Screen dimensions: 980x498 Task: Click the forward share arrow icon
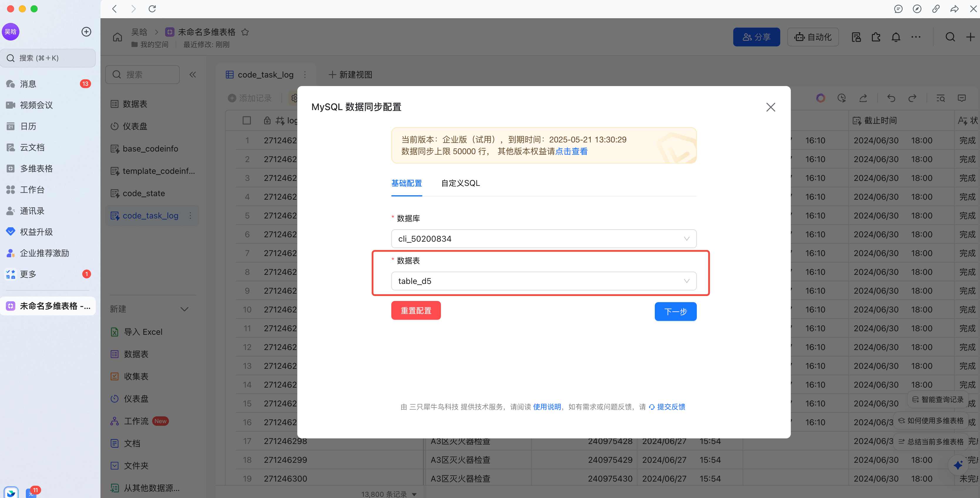[x=954, y=9]
